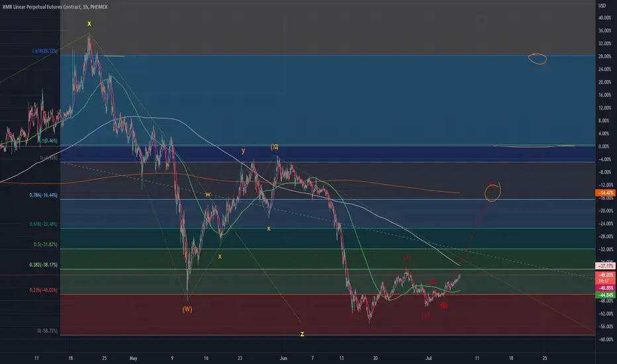
Task: Click the Jun label on time axis
Action: click(x=283, y=358)
